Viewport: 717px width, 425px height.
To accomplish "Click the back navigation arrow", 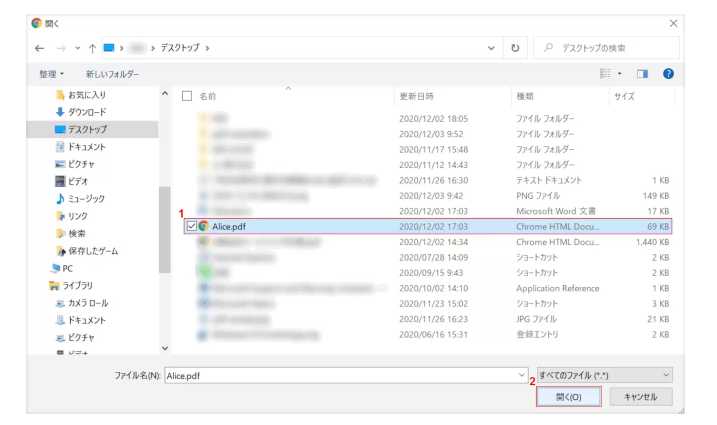I will click(x=39, y=47).
